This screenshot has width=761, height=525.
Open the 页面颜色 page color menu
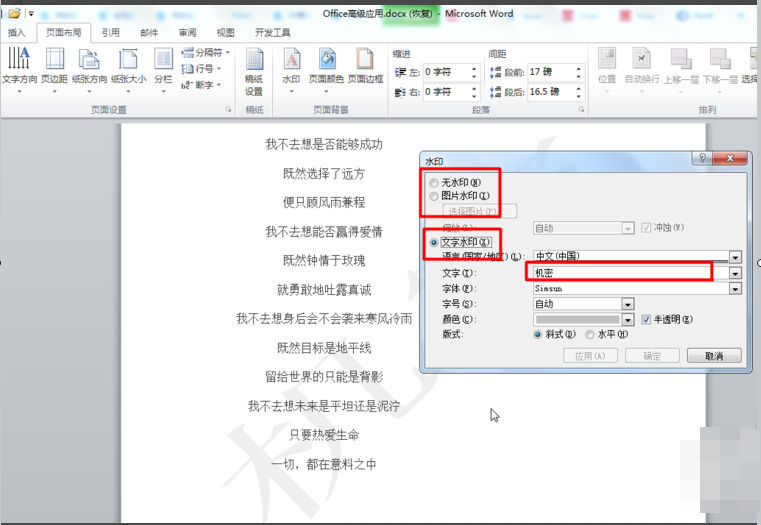pyautogui.click(x=326, y=69)
